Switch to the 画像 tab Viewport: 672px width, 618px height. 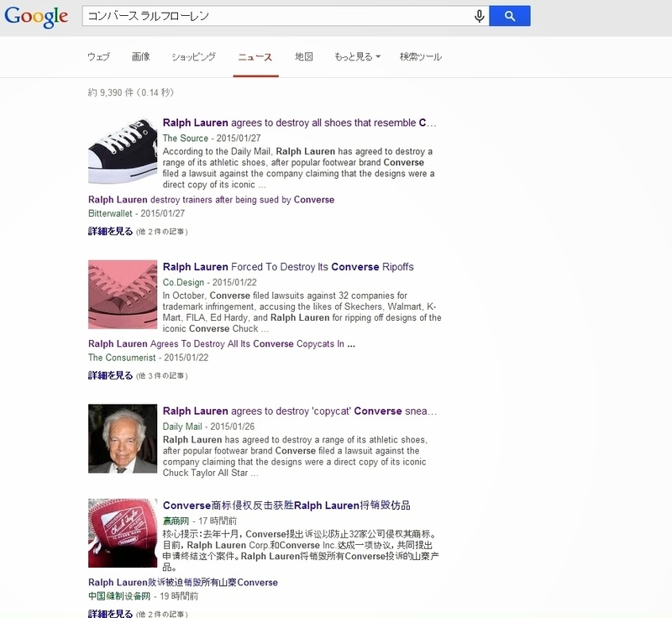(140, 56)
